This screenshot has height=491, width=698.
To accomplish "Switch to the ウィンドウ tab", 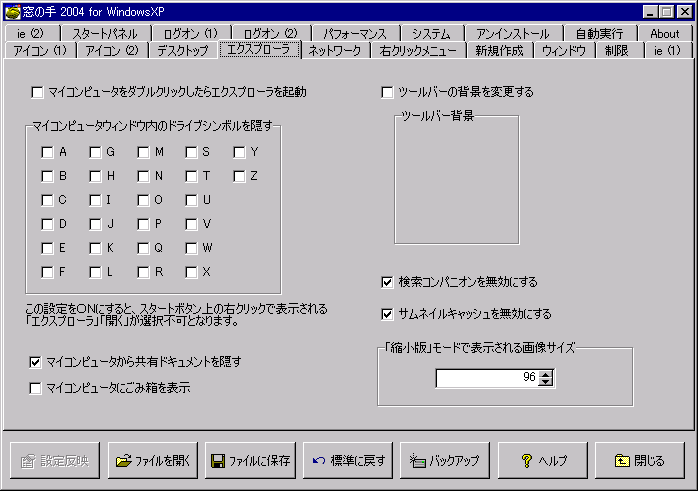I will click(564, 50).
